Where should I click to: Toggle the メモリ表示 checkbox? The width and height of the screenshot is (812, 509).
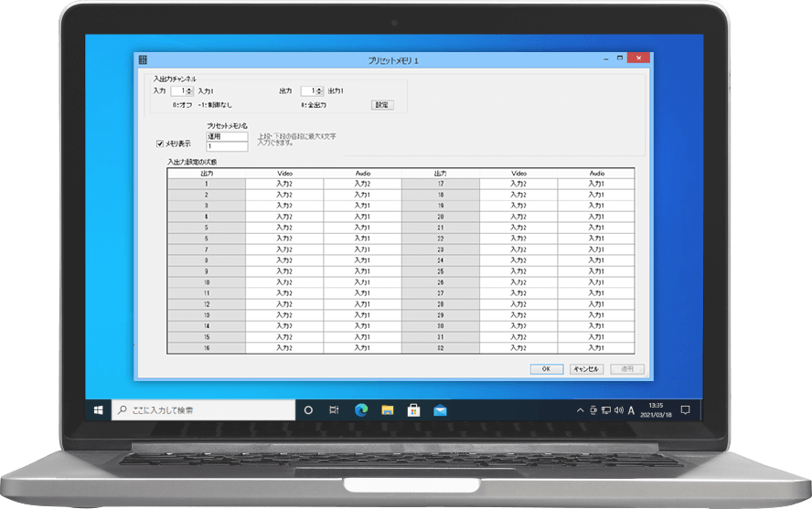click(161, 143)
